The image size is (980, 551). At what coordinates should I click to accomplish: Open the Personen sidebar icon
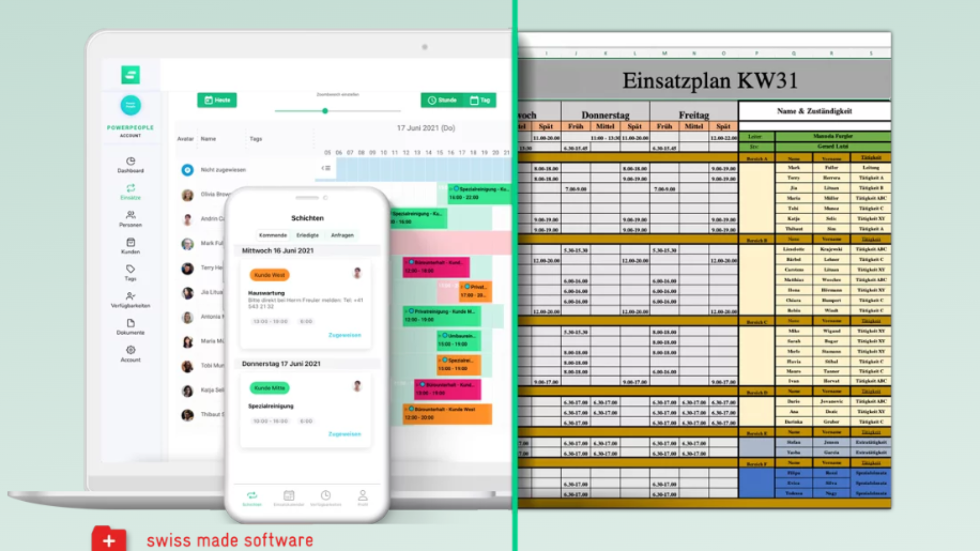(x=131, y=215)
